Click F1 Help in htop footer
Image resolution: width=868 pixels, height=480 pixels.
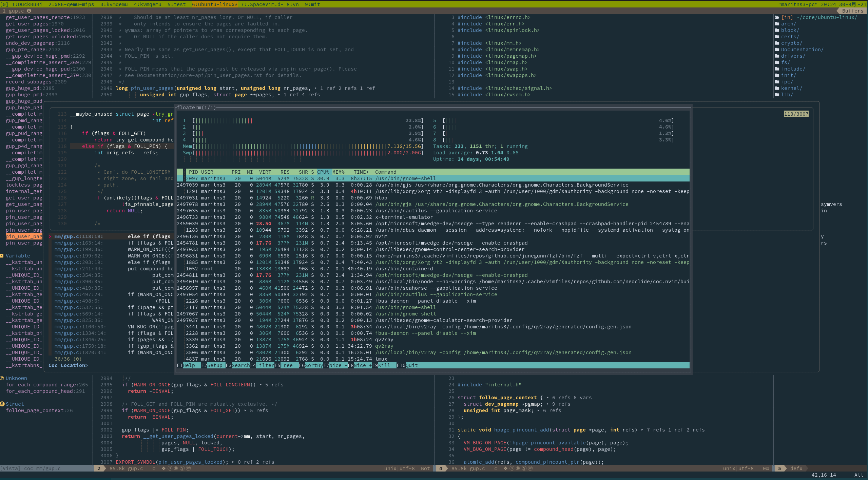coord(189,365)
